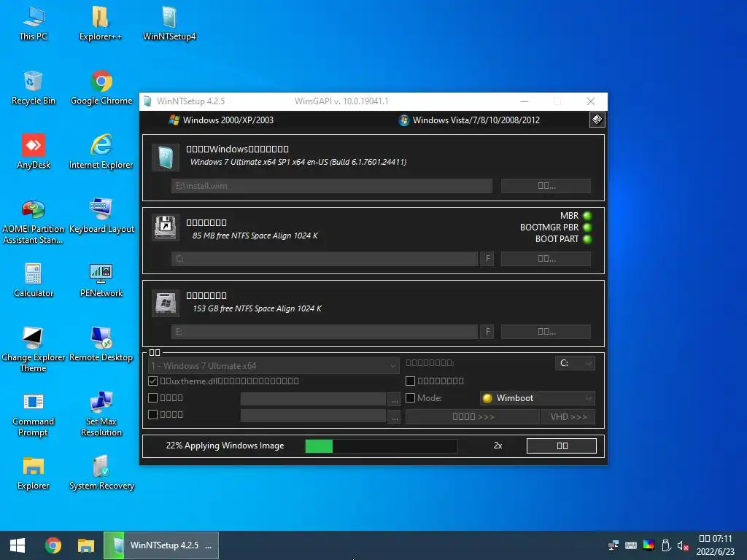747x560 pixels.
Task: Switch to Windows 2000/XP/2003 tab
Action: pos(221,120)
